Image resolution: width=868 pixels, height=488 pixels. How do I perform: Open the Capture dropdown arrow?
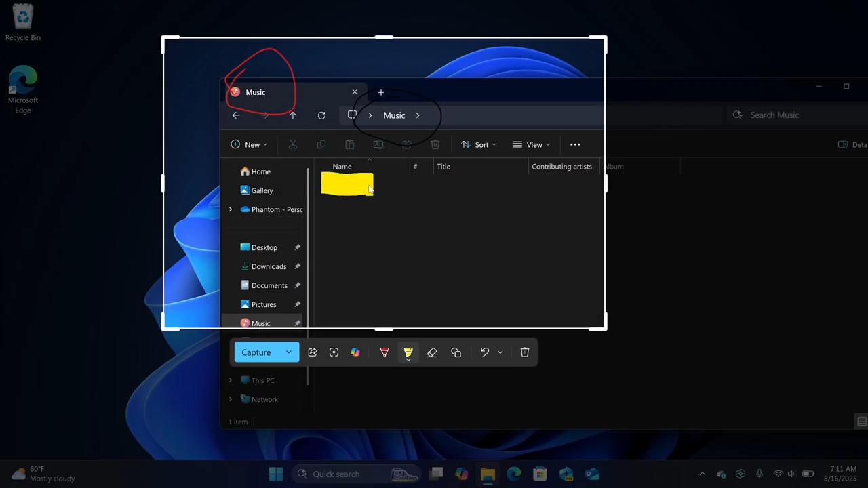pos(289,352)
